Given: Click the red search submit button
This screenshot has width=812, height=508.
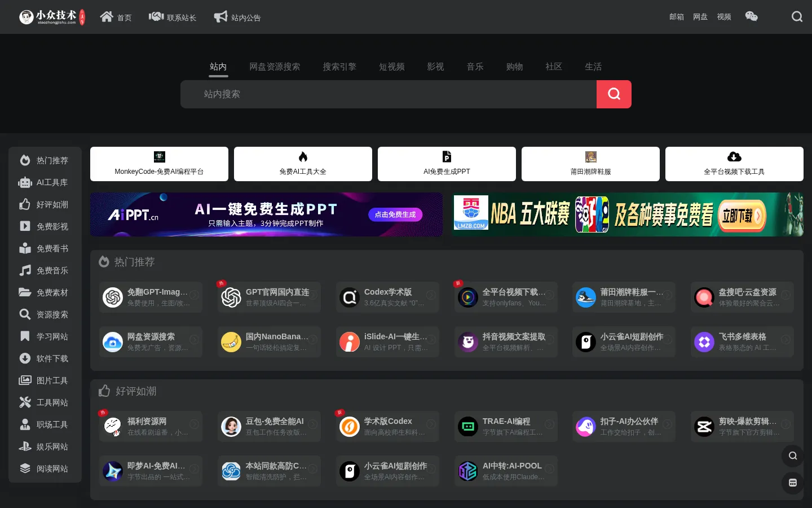Looking at the screenshot, I should coord(614,94).
